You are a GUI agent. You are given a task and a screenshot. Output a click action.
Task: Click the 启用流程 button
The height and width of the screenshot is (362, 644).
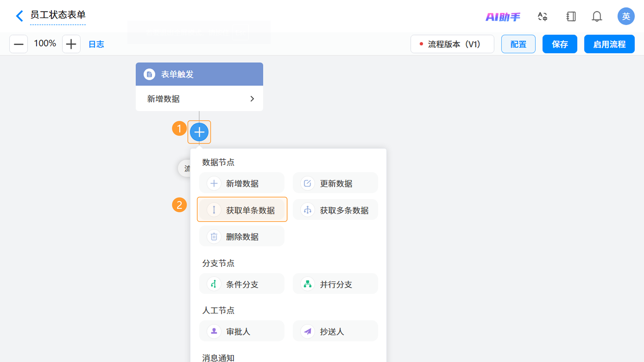609,44
